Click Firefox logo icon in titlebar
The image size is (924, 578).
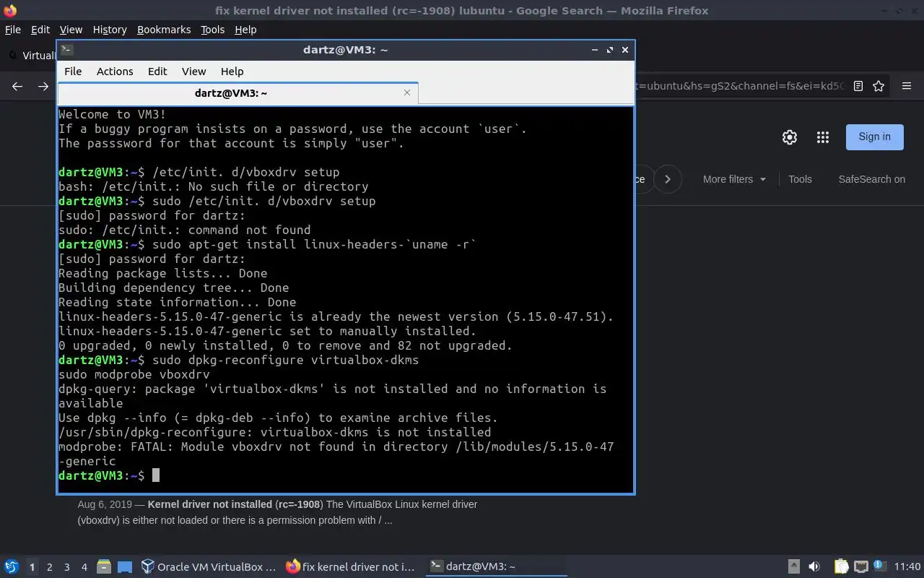point(9,10)
